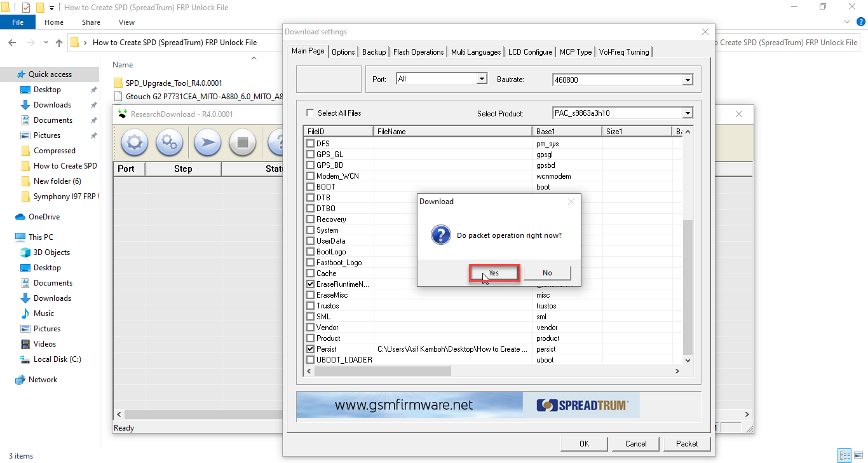Select the Symphony I97 FRP folder in sidebar
868x463 pixels.
pyautogui.click(x=59, y=197)
